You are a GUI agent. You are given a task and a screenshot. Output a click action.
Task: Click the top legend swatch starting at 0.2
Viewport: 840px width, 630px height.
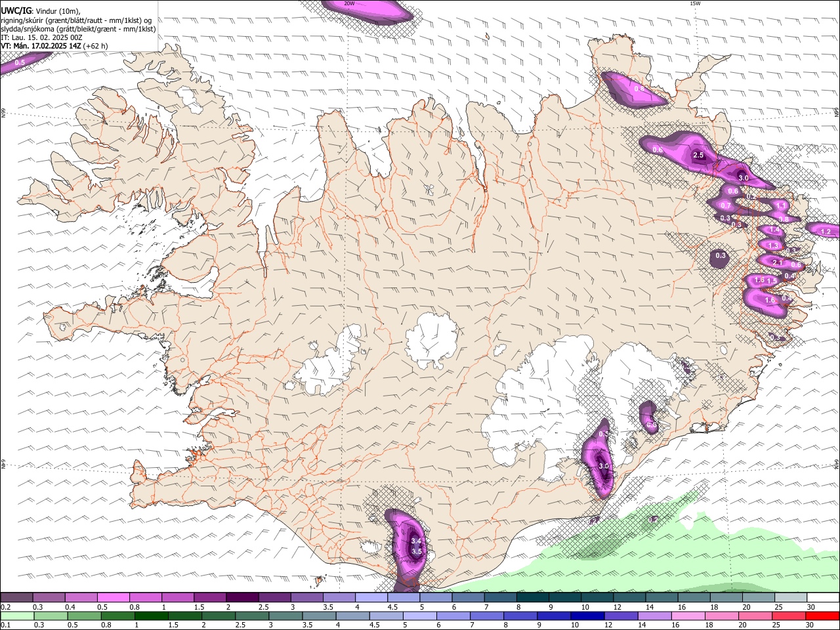[17, 598]
